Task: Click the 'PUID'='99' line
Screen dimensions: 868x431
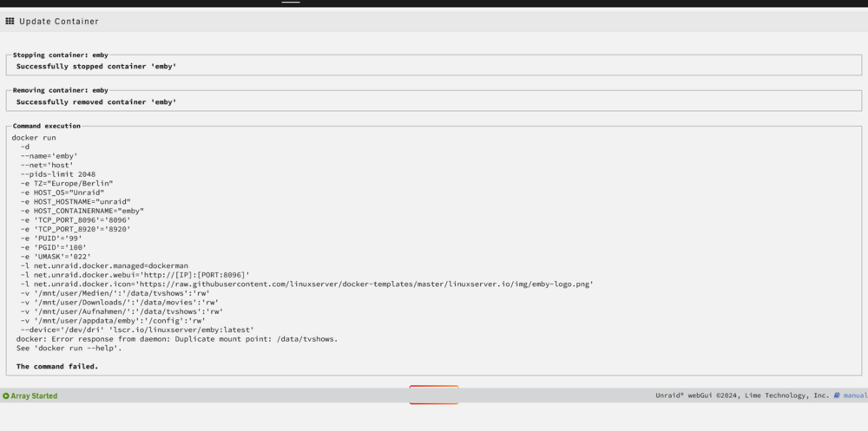Action: point(51,238)
